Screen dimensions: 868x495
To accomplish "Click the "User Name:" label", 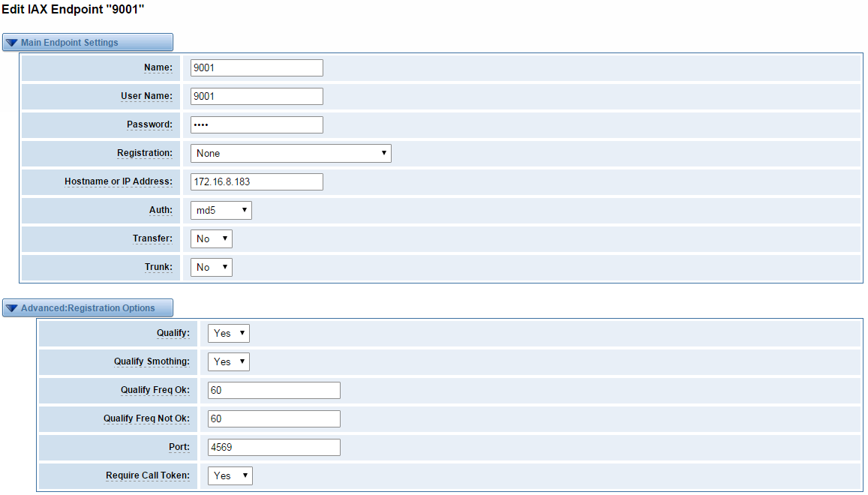I will [x=147, y=96].
